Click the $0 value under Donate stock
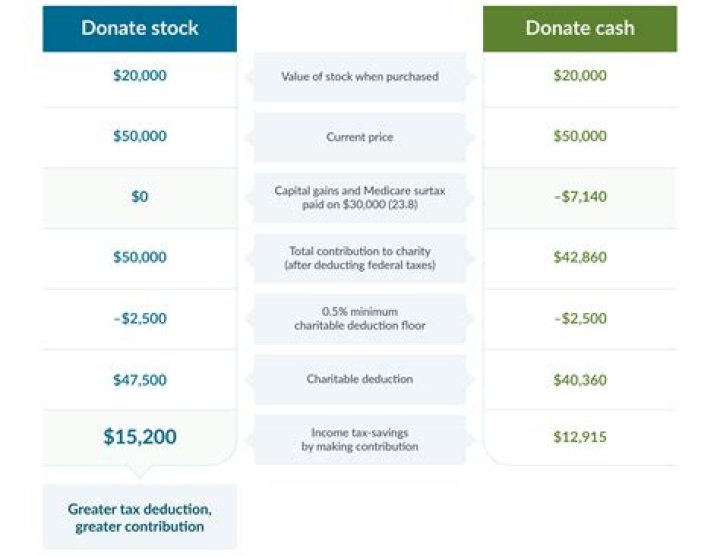This screenshot has width=720, height=556. pos(139,197)
